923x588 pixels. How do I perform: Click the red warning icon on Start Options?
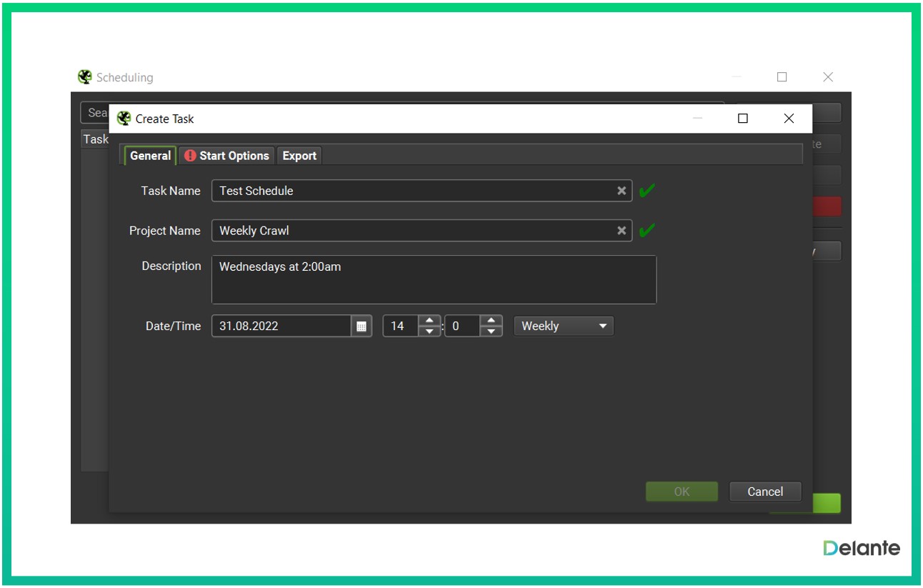[x=190, y=156]
